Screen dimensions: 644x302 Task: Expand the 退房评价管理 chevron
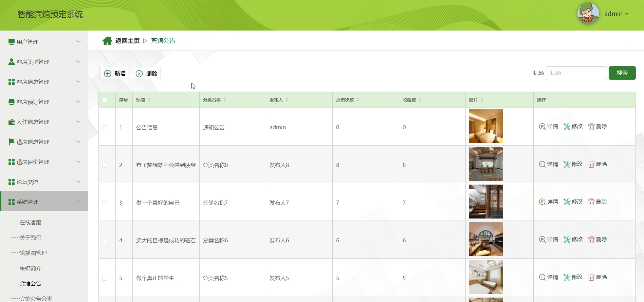(78, 162)
